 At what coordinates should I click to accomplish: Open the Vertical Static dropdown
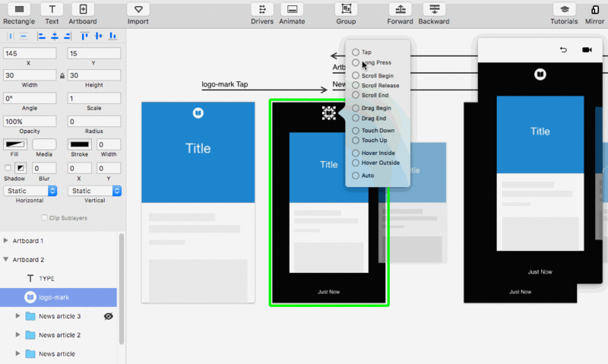pos(94,191)
